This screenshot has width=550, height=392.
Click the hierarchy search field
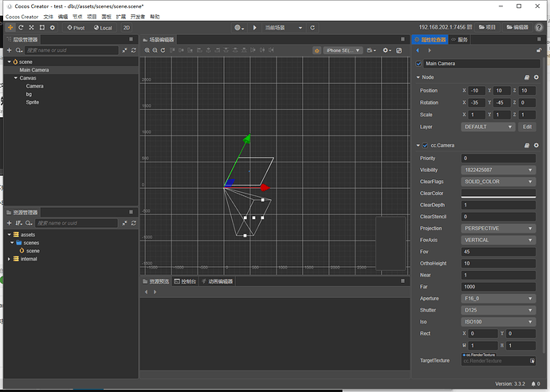pyautogui.click(x=71, y=50)
